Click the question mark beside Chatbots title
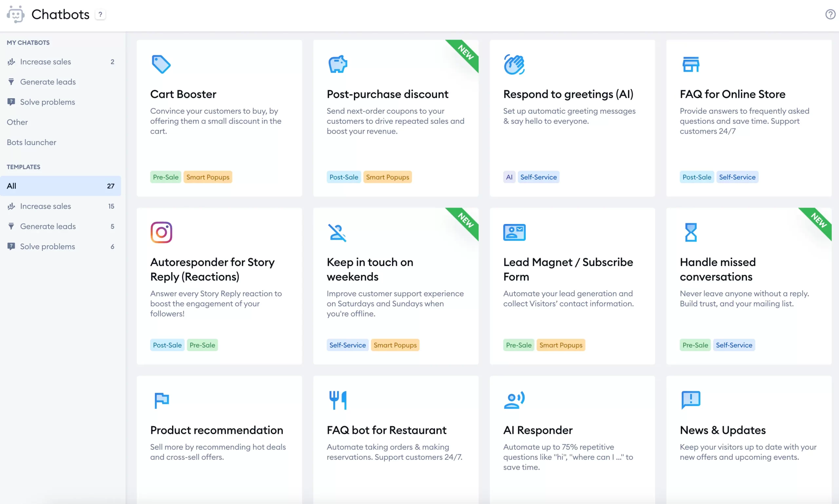Image resolution: width=839 pixels, height=504 pixels. click(x=100, y=14)
